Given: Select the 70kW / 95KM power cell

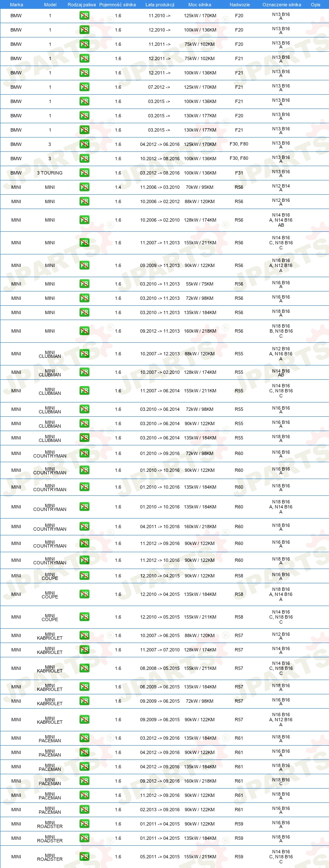Looking at the screenshot, I should pyautogui.click(x=200, y=188).
